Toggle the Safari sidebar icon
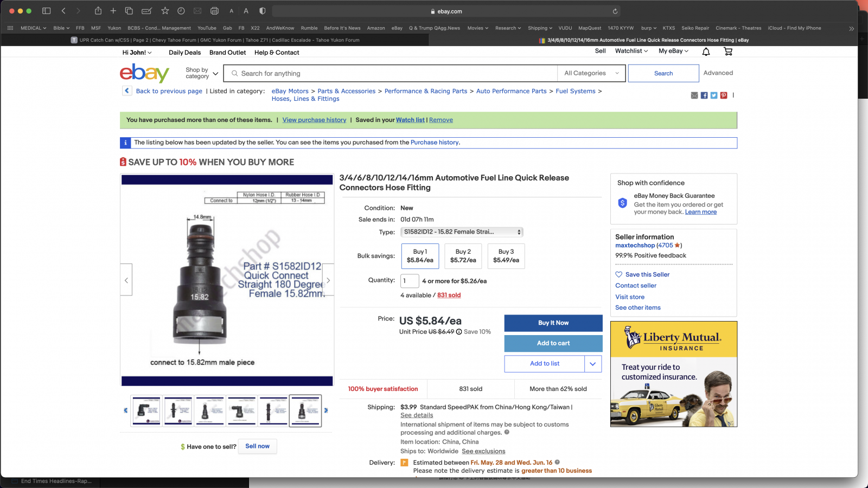The height and width of the screenshot is (488, 868). point(47,11)
